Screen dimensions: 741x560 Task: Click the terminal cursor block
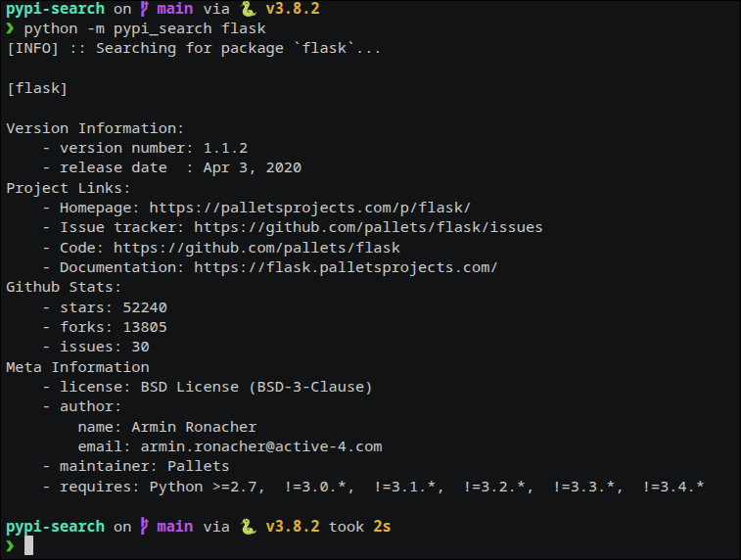click(28, 545)
